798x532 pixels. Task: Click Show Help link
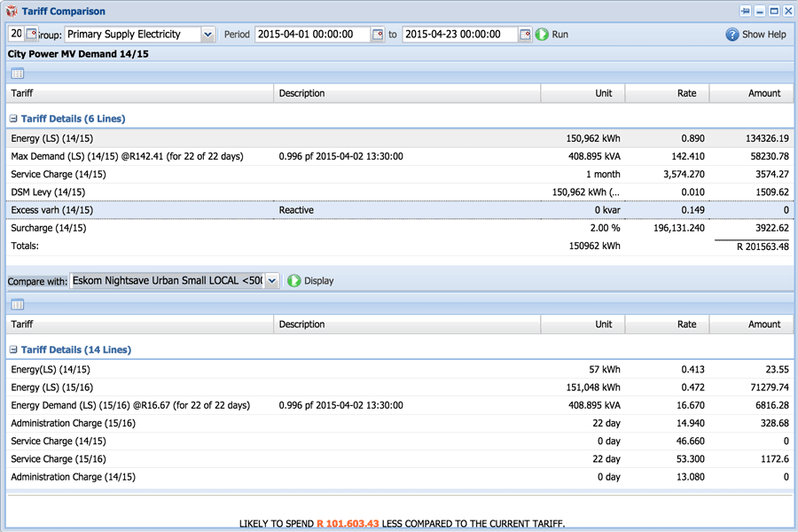pyautogui.click(x=764, y=34)
